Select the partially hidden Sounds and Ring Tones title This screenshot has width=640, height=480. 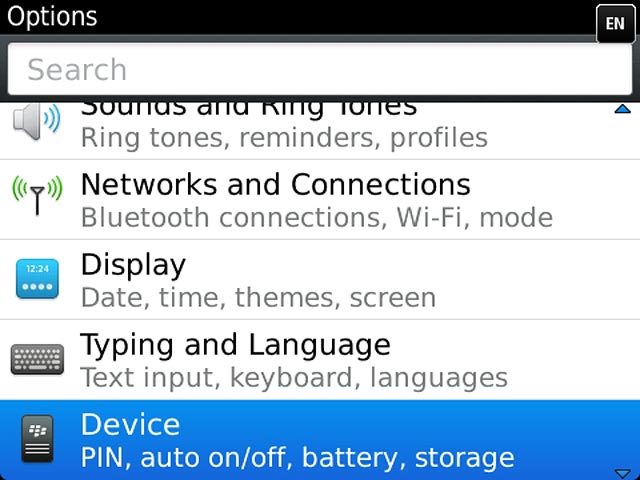coord(249,109)
